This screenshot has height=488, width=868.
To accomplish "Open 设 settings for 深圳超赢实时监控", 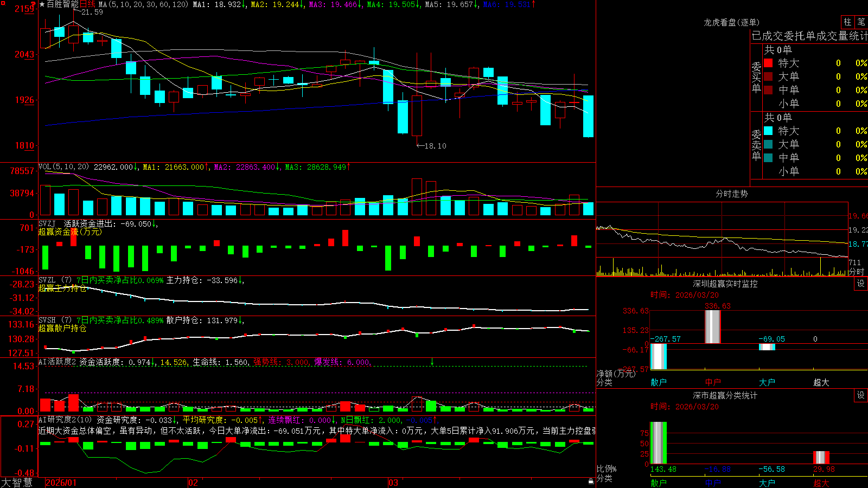I will coord(861,284).
